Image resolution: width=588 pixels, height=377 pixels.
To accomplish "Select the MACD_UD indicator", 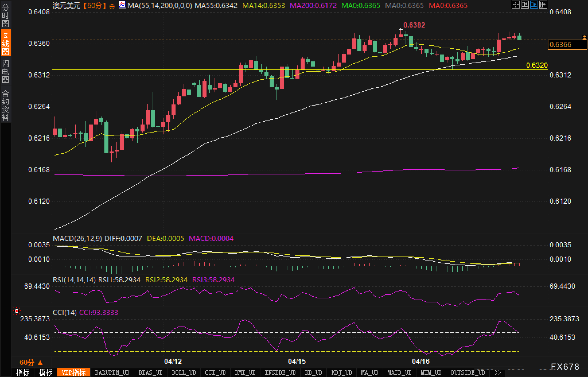I will (x=399, y=372).
